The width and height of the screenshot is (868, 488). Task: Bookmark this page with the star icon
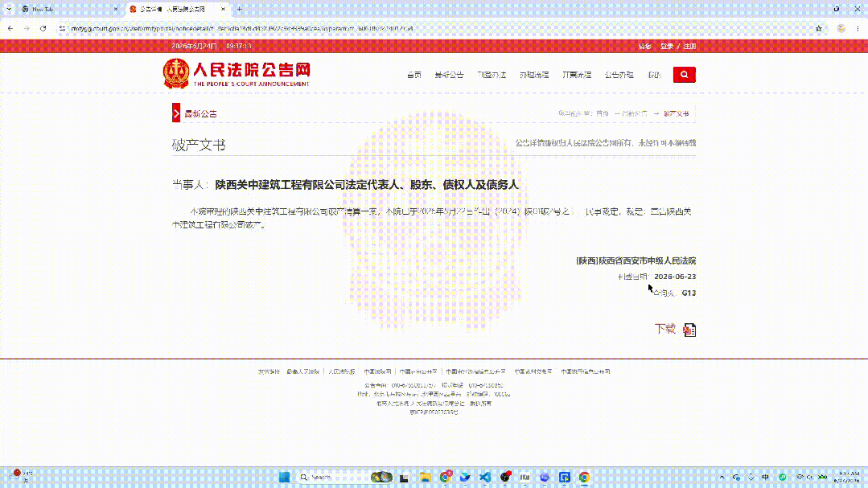(819, 28)
